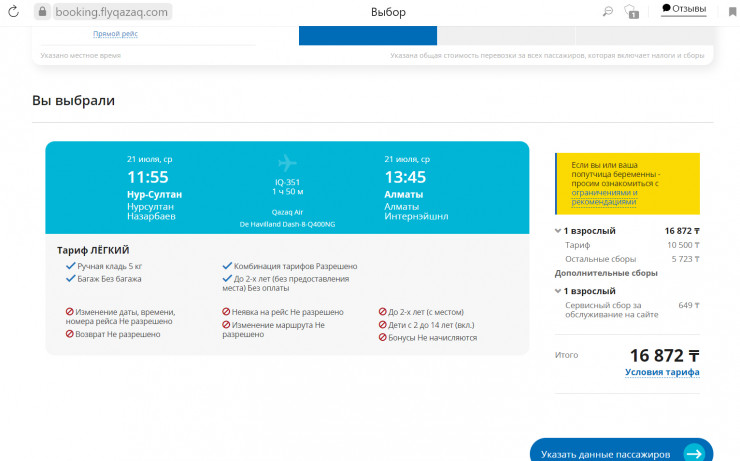The image size is (740, 461).
Task: Click the Прямой рейс link
Action: coord(116,34)
